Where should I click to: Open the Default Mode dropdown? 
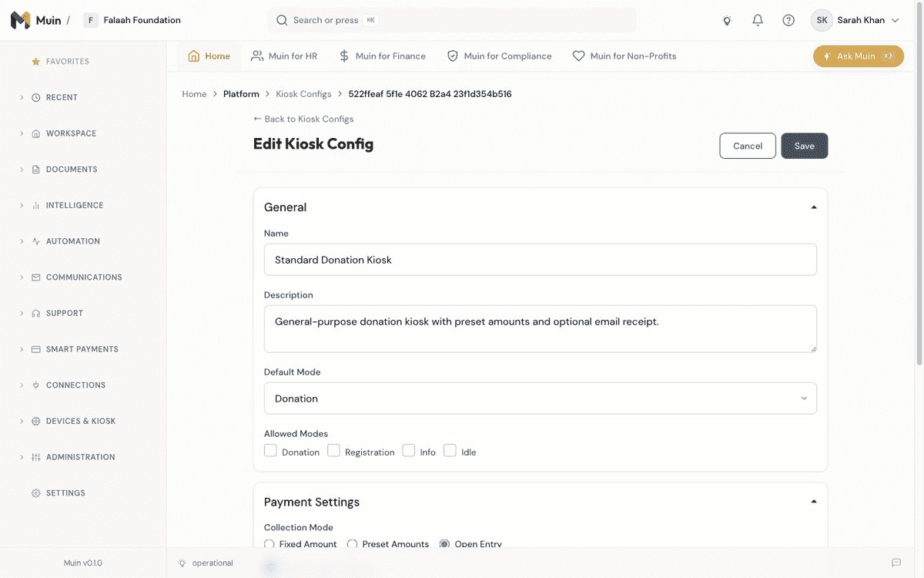(x=541, y=398)
